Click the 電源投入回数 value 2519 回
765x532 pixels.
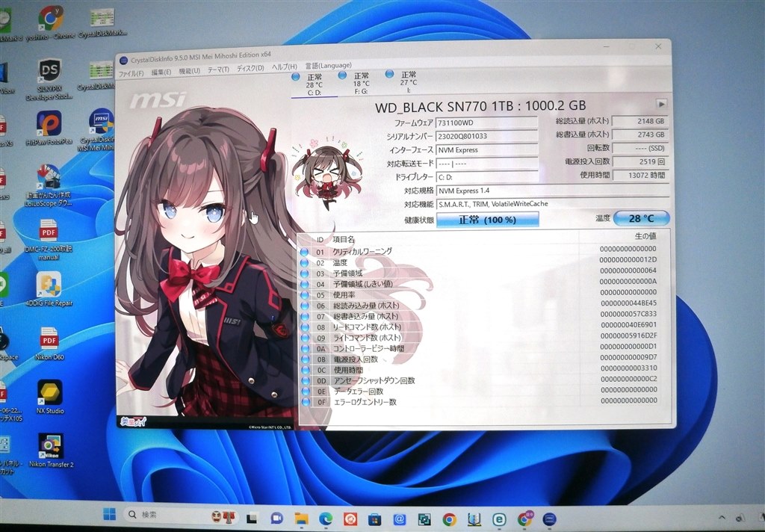pyautogui.click(x=639, y=161)
